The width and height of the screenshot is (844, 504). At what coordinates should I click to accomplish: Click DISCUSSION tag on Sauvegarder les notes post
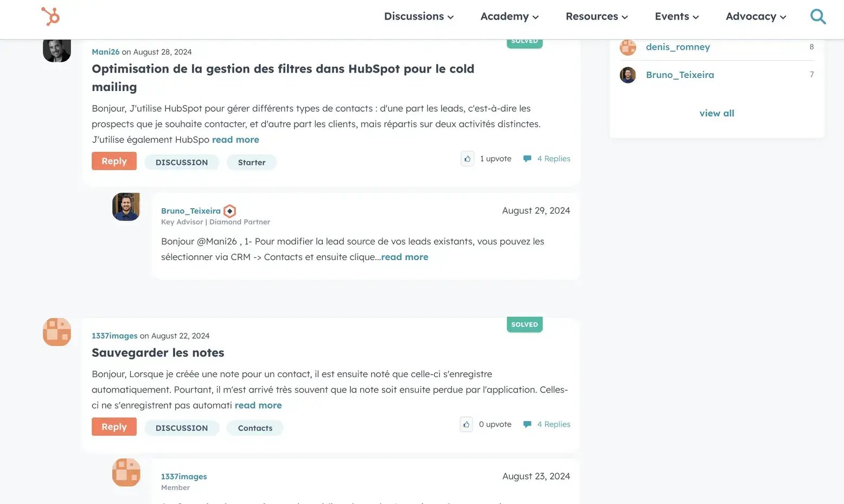182,428
